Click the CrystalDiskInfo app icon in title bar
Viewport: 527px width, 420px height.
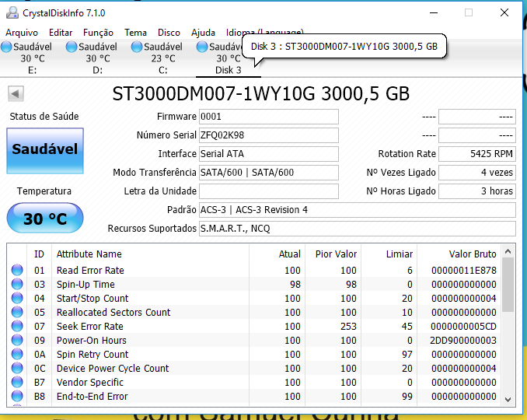[12, 12]
